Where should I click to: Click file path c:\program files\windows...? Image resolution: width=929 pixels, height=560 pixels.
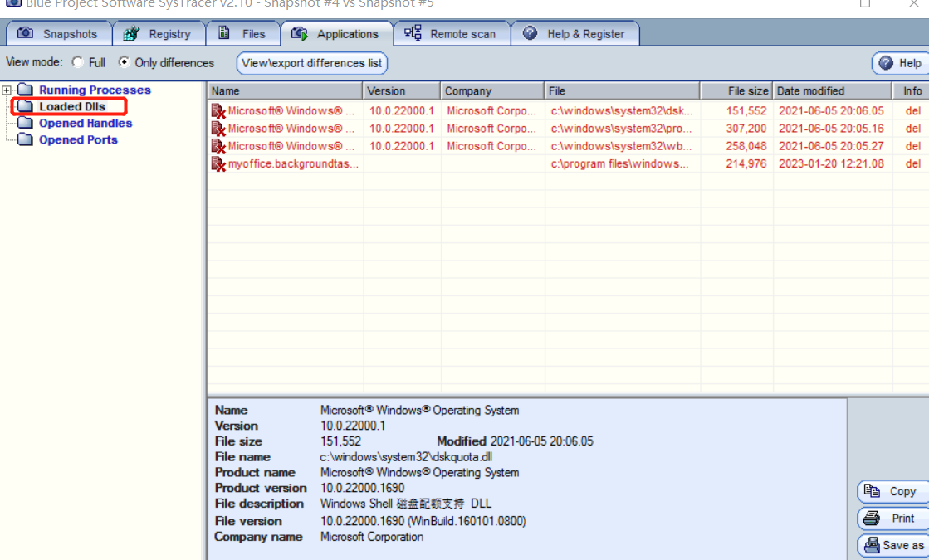click(619, 164)
